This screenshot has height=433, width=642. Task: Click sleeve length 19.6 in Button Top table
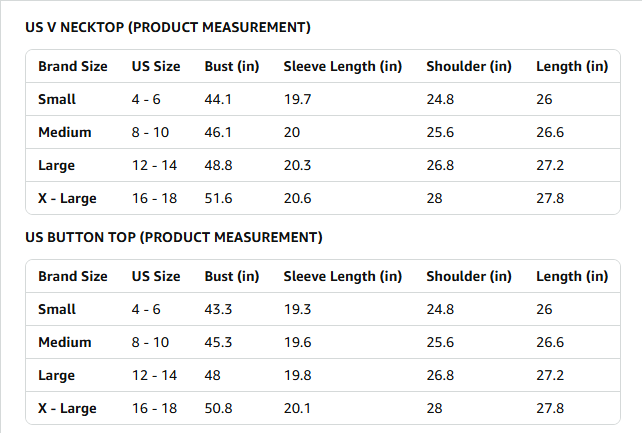pyautogui.click(x=297, y=343)
